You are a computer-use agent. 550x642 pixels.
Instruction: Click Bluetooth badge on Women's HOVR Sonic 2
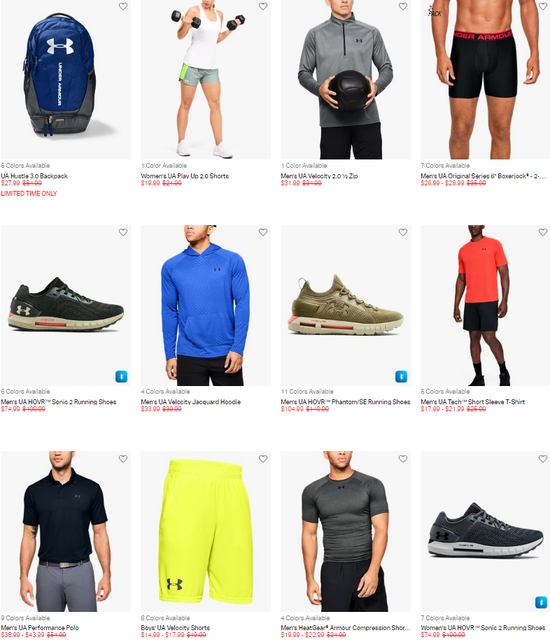541,602
